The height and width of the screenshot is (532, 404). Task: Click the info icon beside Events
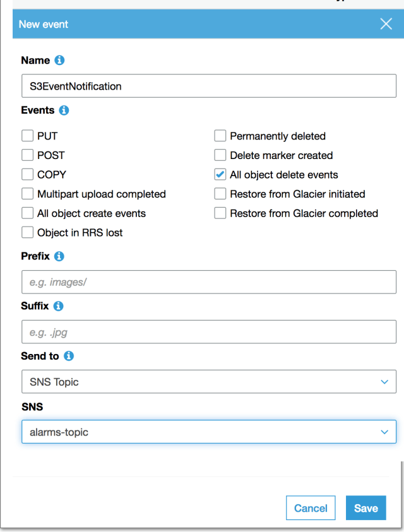64,110
